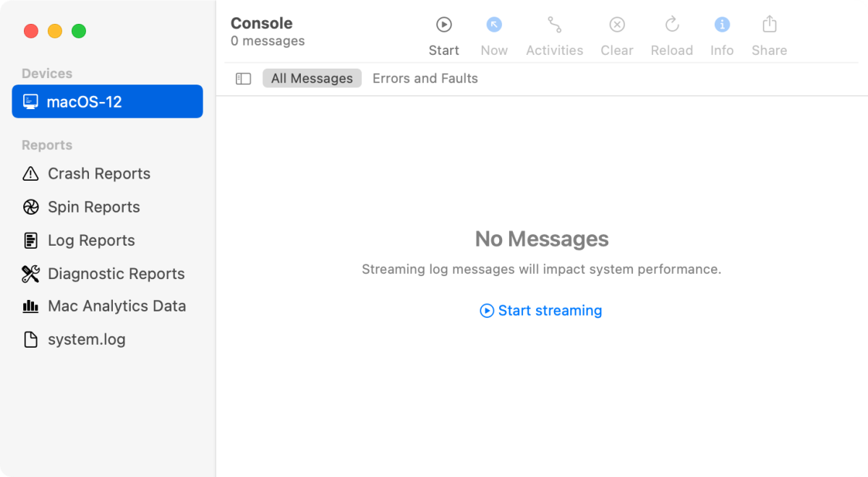
Task: Toggle the Info inspector icon
Action: (x=721, y=25)
